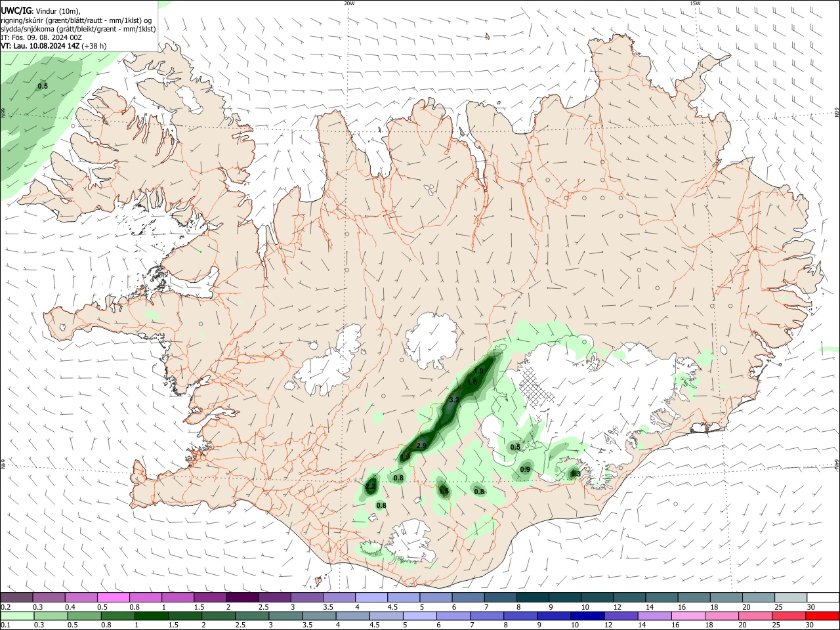Select the 0.8 value right of the 1.5 label
840x630 pixels.
pos(479,492)
